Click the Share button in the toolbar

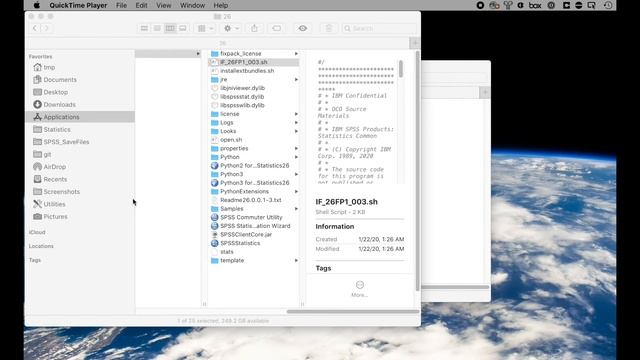pyautogui.click(x=254, y=28)
